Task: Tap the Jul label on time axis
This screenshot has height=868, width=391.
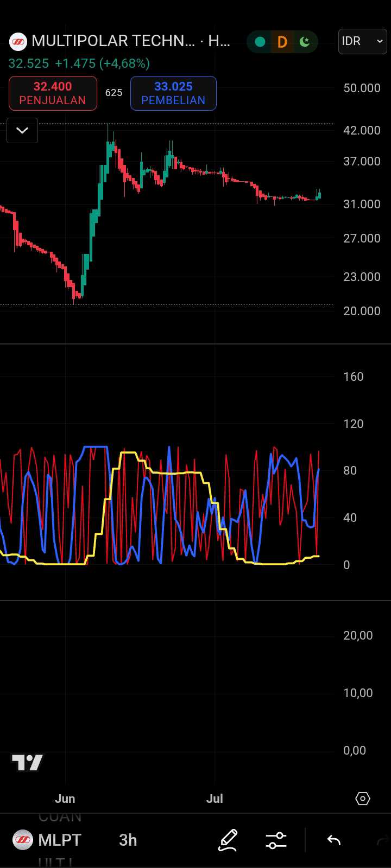Action: 215,799
